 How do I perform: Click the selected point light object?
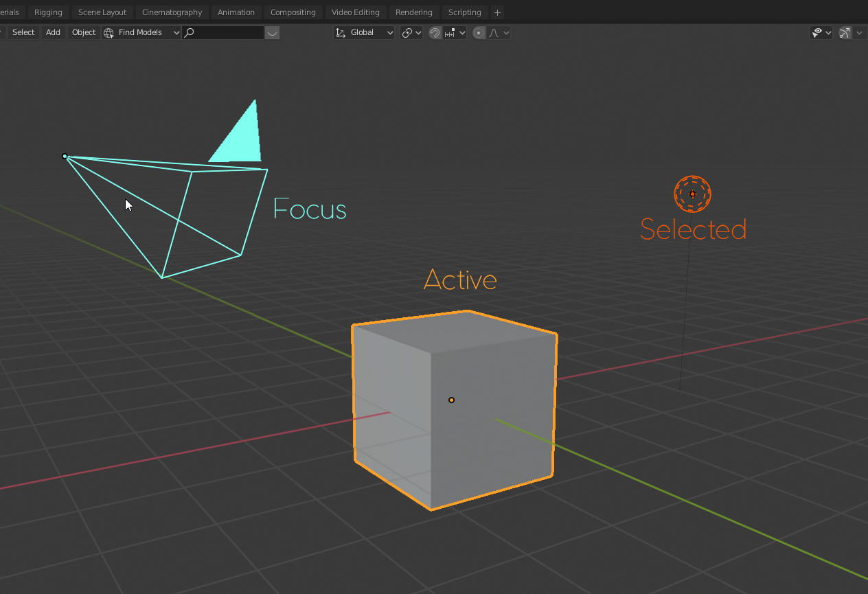coord(692,194)
